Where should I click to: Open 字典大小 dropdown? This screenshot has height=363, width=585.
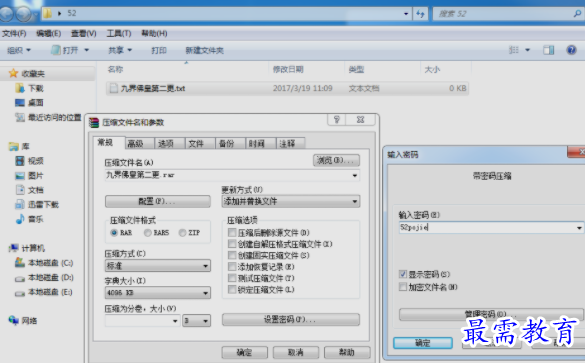pyautogui.click(x=205, y=293)
